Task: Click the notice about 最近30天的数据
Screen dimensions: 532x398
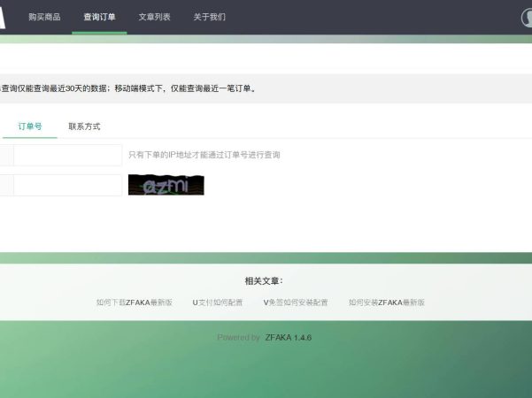Action: click(x=128, y=88)
